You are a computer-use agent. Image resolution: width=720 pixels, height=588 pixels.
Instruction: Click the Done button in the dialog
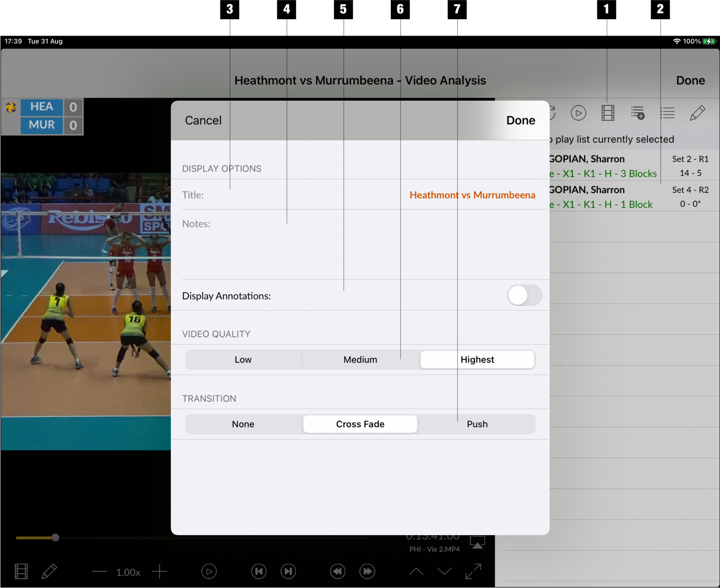tap(520, 120)
